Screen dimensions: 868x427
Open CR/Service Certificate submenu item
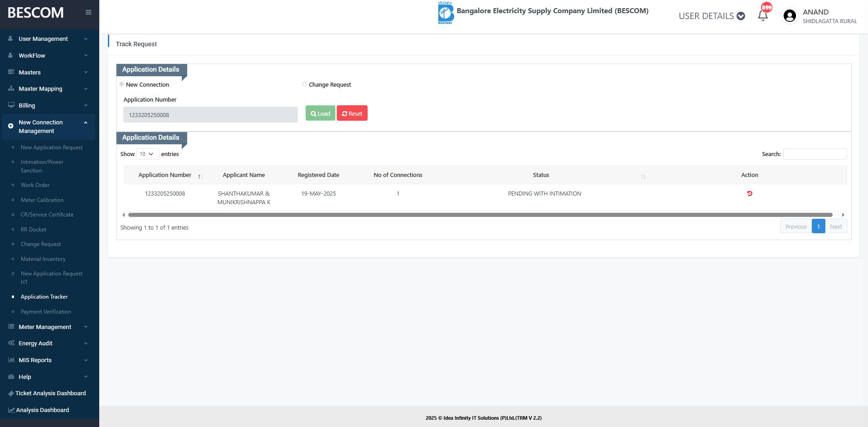tap(47, 215)
